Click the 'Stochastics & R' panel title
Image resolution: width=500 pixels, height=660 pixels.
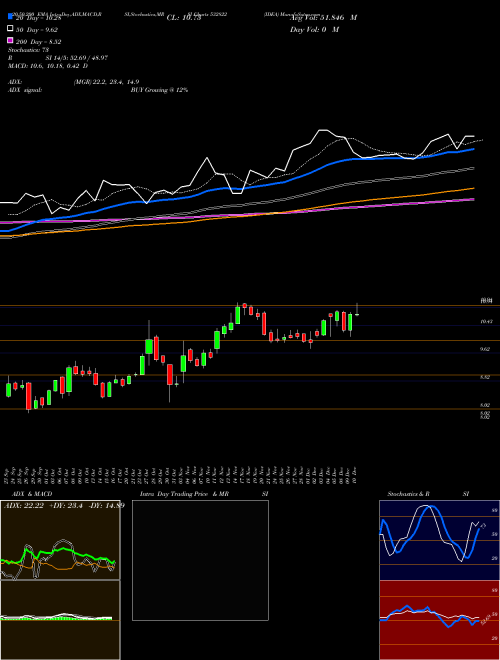[408, 494]
